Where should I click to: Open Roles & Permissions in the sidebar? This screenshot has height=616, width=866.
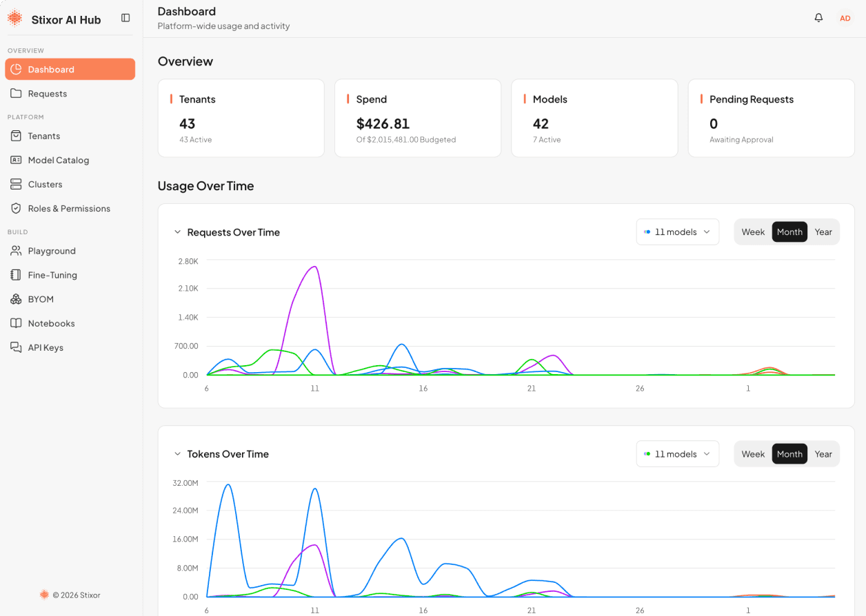(x=70, y=208)
